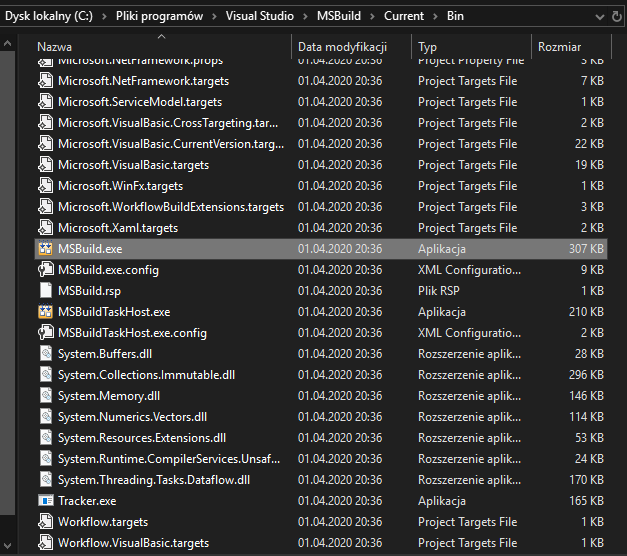This screenshot has width=627, height=556.
Task: Select the Tracker.exe file name
Action: point(87,501)
